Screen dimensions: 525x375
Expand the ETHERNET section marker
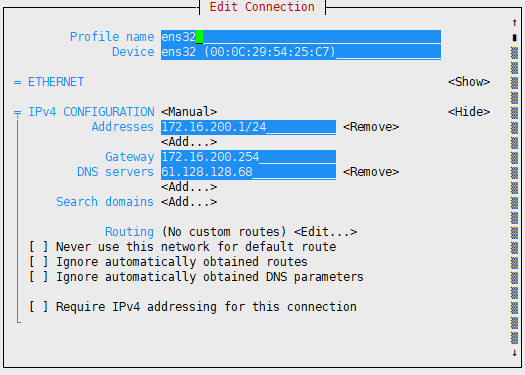click(17, 82)
